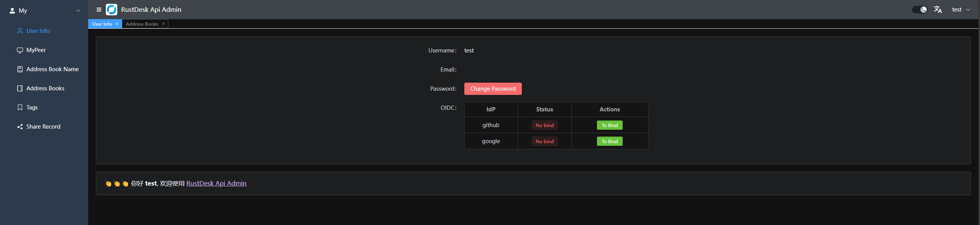The image size is (980, 225).
Task: Click the Tags bookmark icon
Action: (20, 108)
